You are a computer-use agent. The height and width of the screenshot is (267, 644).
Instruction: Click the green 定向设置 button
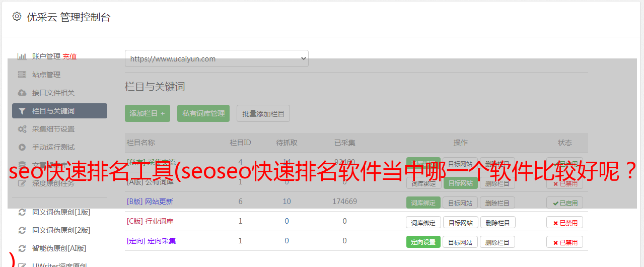pos(423,242)
